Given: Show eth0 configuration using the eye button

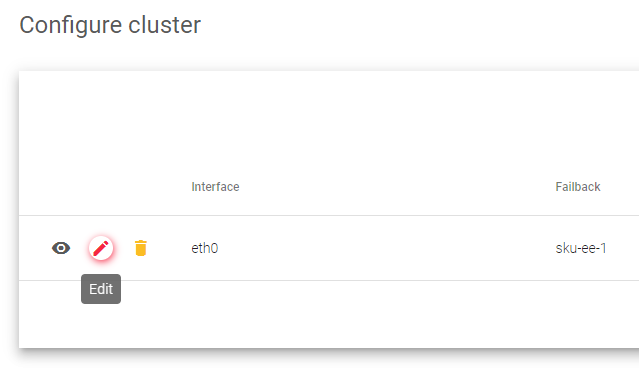Looking at the screenshot, I should [x=61, y=248].
